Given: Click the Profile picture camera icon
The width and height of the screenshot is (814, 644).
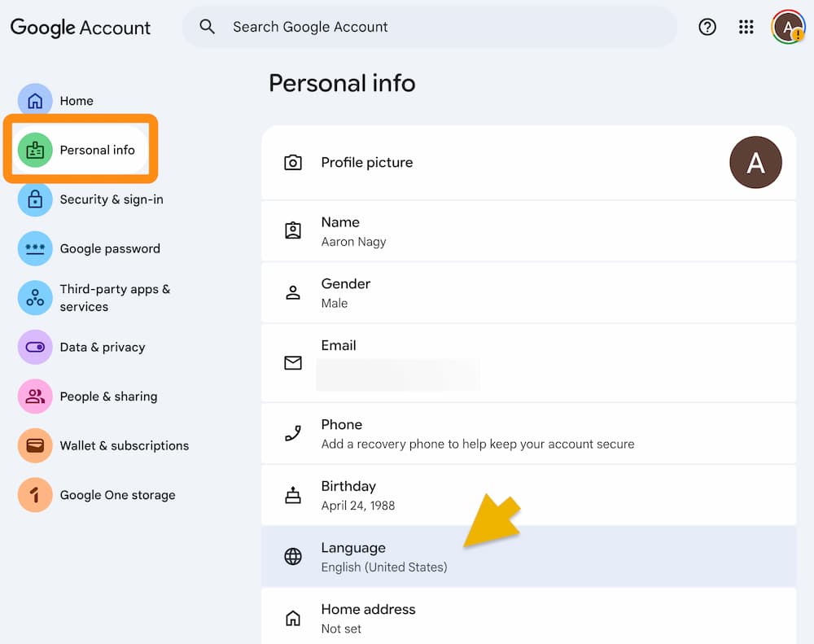Looking at the screenshot, I should (293, 162).
